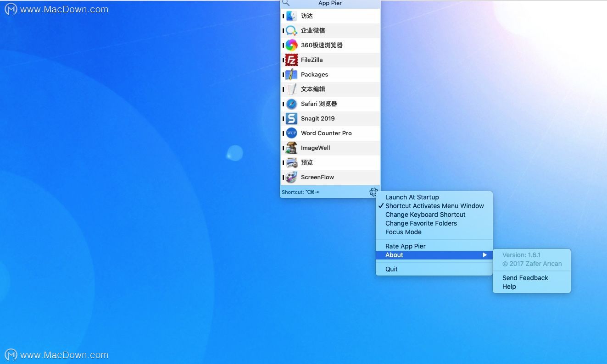This screenshot has height=364, width=607.
Task: Click the 文本编辑 text label
Action: click(313, 89)
